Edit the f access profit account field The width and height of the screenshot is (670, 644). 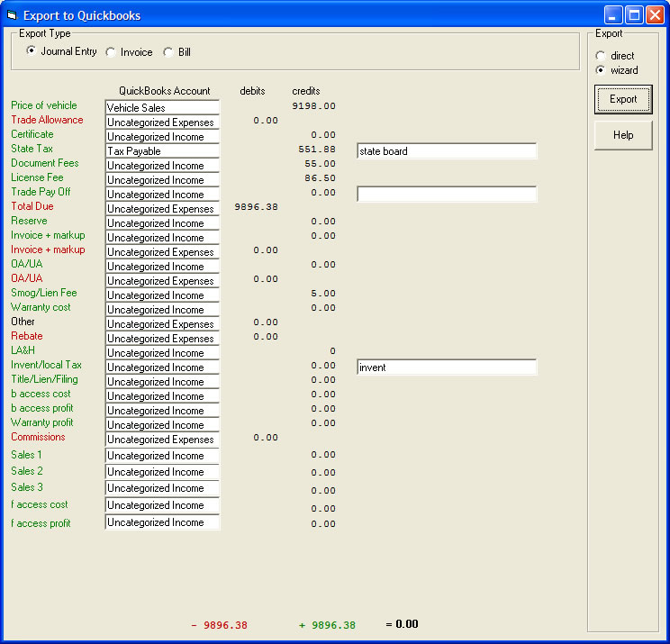(162, 522)
